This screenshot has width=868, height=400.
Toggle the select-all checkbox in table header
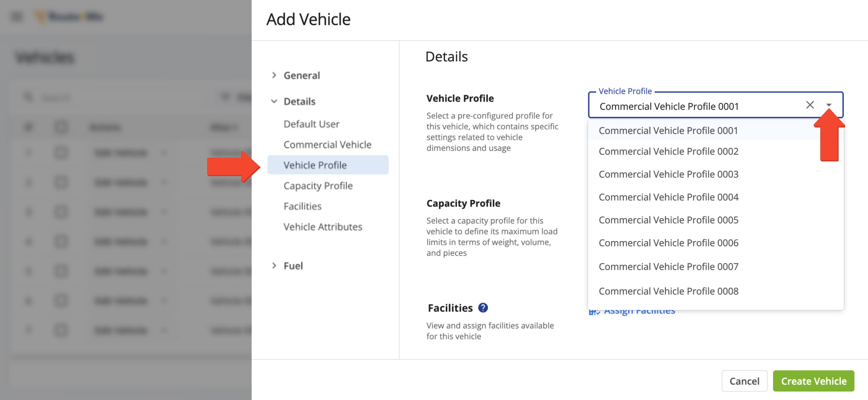tap(61, 127)
